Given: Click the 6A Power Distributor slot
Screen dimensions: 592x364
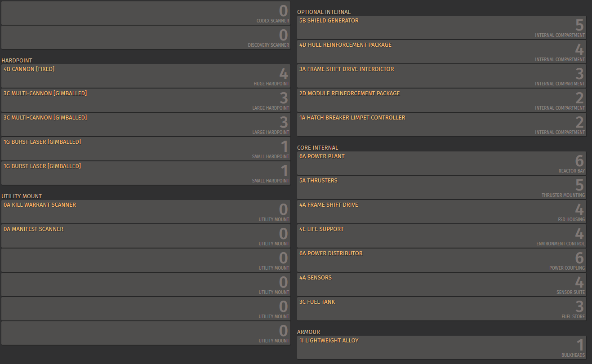Looking at the screenshot, I should [x=441, y=260].
